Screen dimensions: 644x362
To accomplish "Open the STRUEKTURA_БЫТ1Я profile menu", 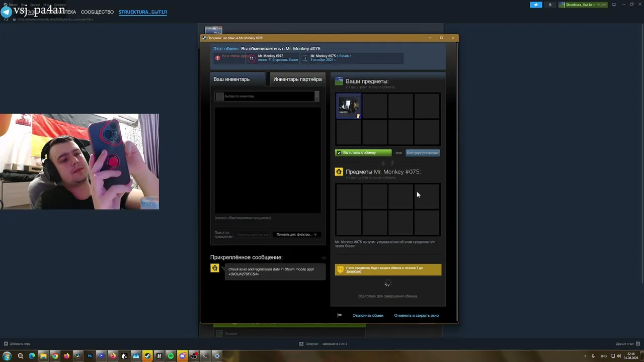I will click(x=143, y=12).
